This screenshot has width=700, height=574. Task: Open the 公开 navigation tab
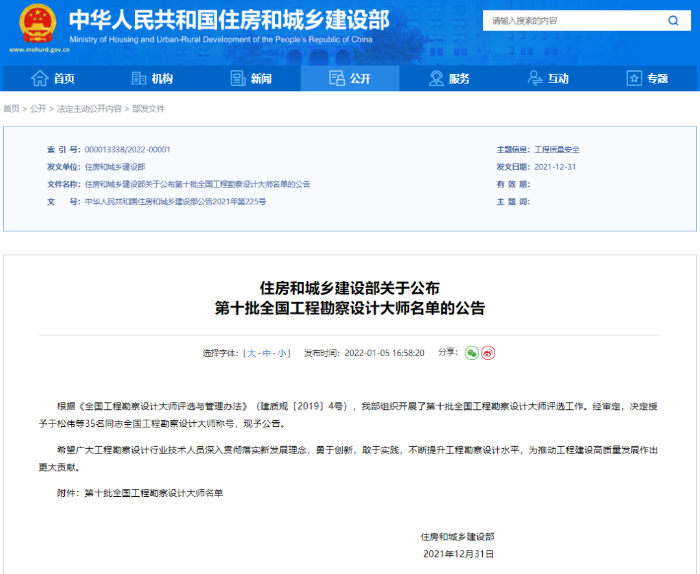click(348, 78)
